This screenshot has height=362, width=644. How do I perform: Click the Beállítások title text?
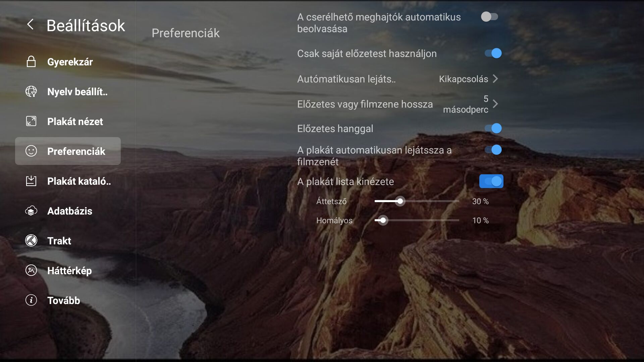coord(86,25)
